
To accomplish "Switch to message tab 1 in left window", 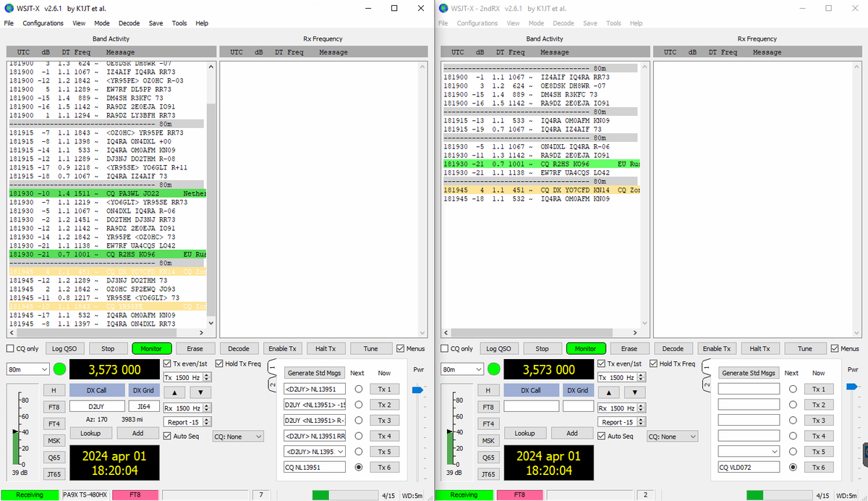I will 271,368.
